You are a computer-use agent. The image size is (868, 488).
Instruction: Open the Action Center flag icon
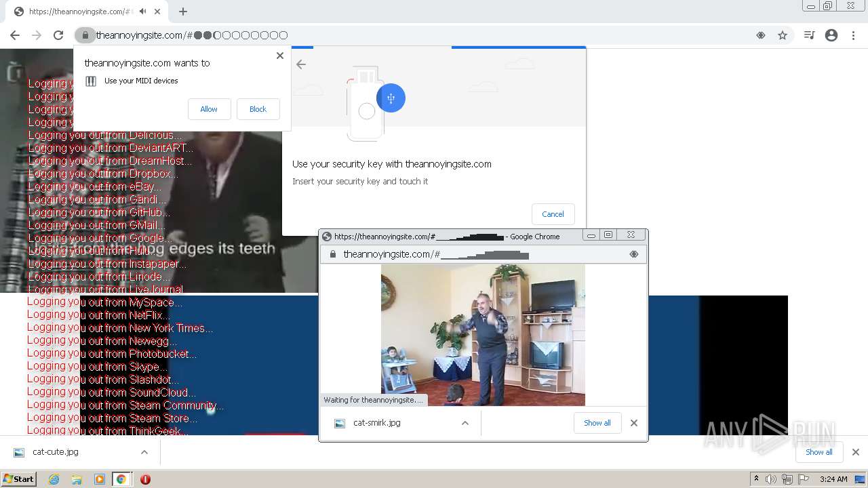click(x=804, y=479)
